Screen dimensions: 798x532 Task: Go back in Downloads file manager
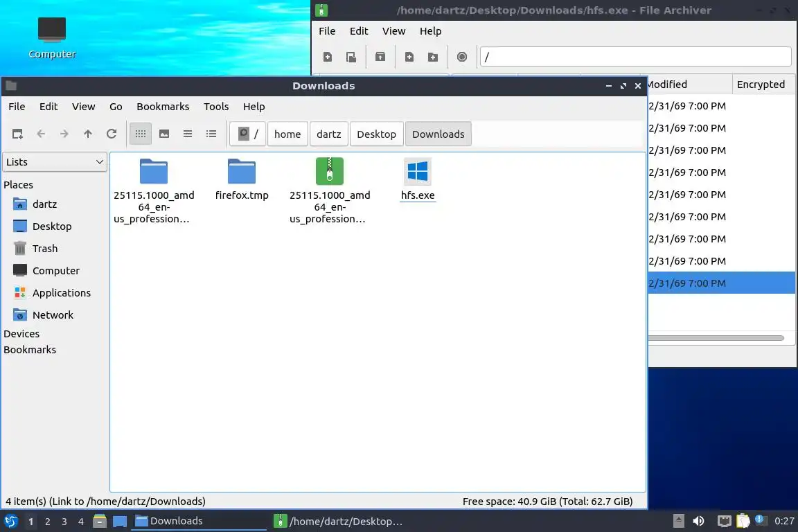point(41,134)
